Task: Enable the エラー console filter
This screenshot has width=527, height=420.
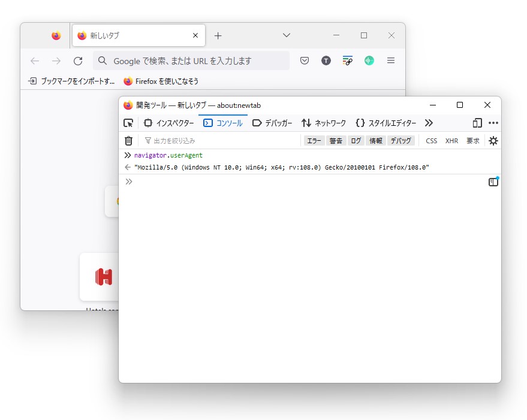Action: [x=313, y=140]
